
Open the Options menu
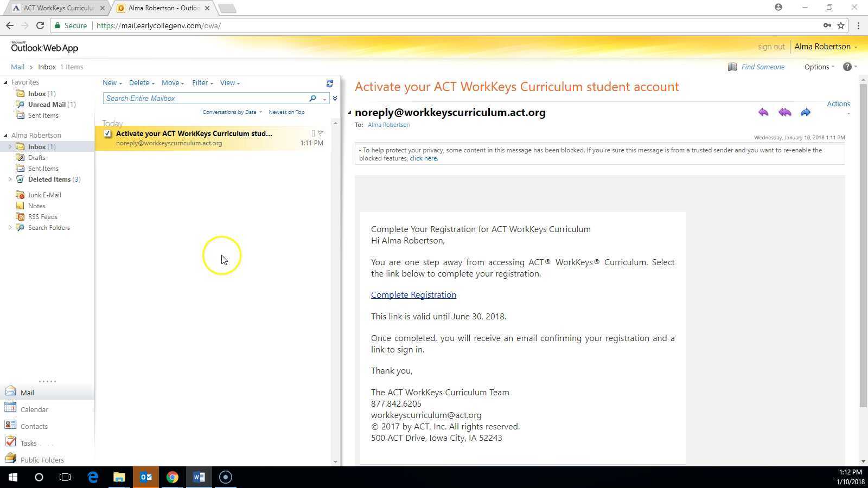pos(819,67)
